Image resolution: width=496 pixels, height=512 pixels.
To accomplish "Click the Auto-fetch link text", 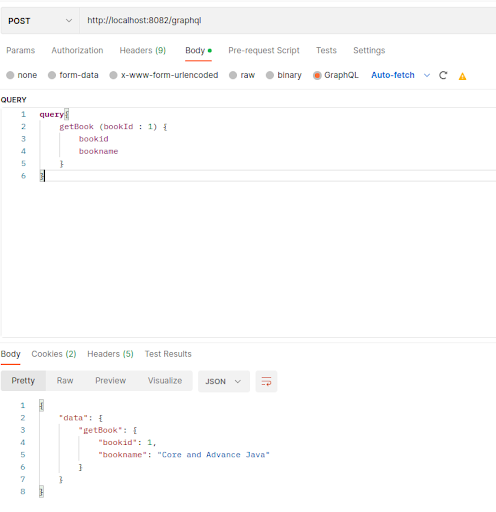I will 393,75.
